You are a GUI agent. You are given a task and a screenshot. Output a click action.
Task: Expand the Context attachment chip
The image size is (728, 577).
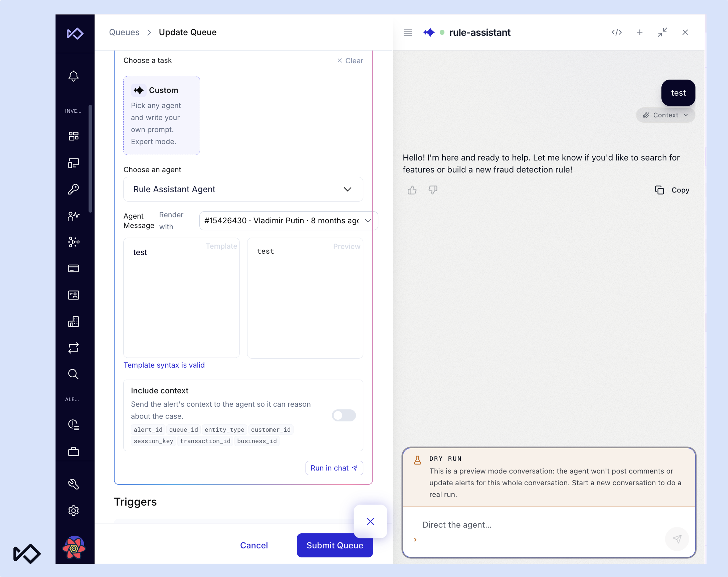tap(665, 115)
